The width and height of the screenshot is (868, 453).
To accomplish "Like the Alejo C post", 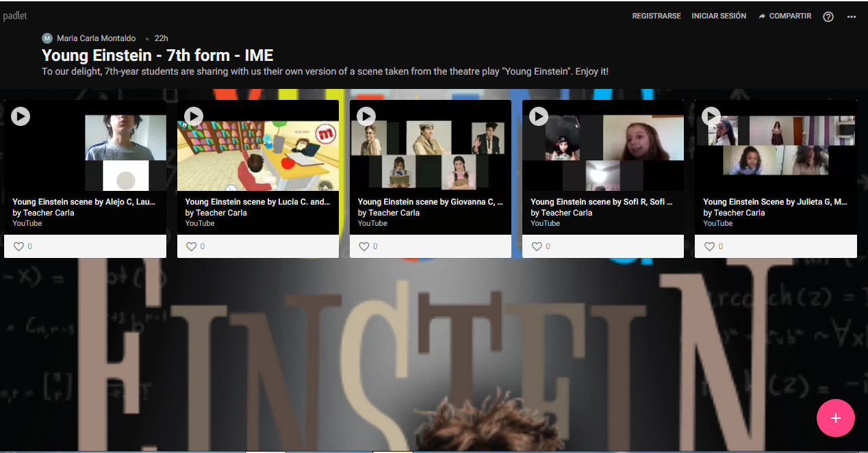I will 18,246.
